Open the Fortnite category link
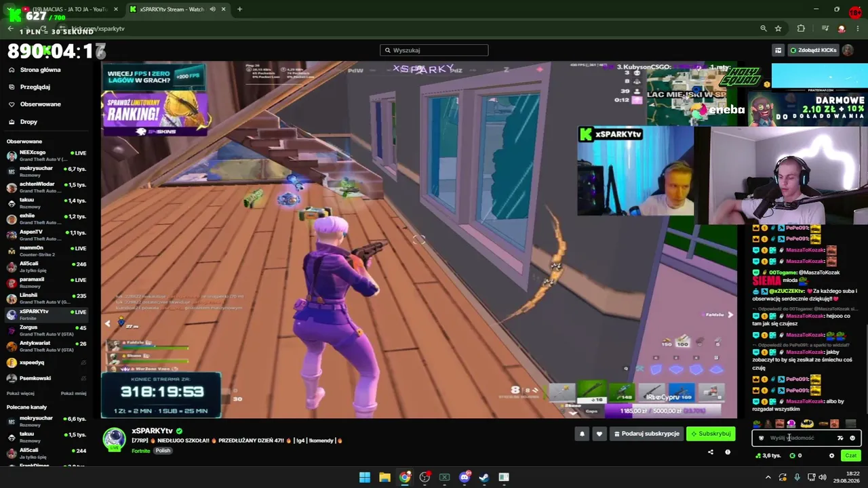This screenshot has width=868, height=488. (x=141, y=451)
